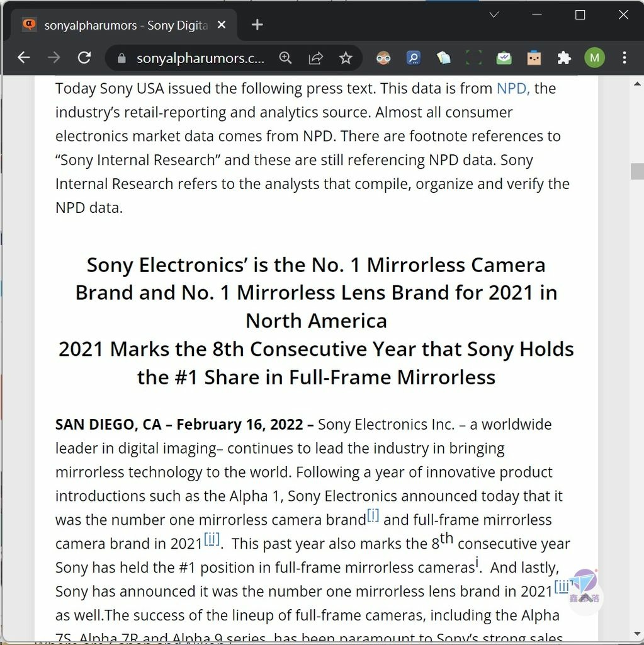
Task: Open the Chrome three-dot menu
Action: pyautogui.click(x=624, y=57)
